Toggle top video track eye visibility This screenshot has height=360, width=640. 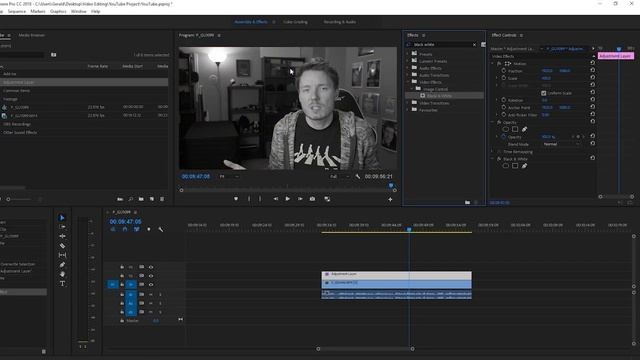click(x=151, y=267)
